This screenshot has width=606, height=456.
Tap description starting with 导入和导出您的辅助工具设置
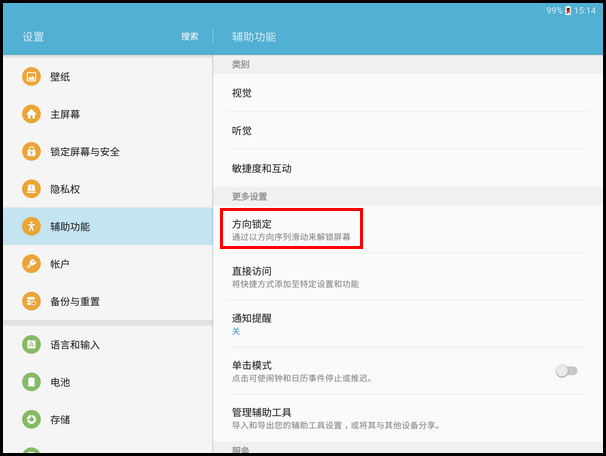[x=336, y=425]
